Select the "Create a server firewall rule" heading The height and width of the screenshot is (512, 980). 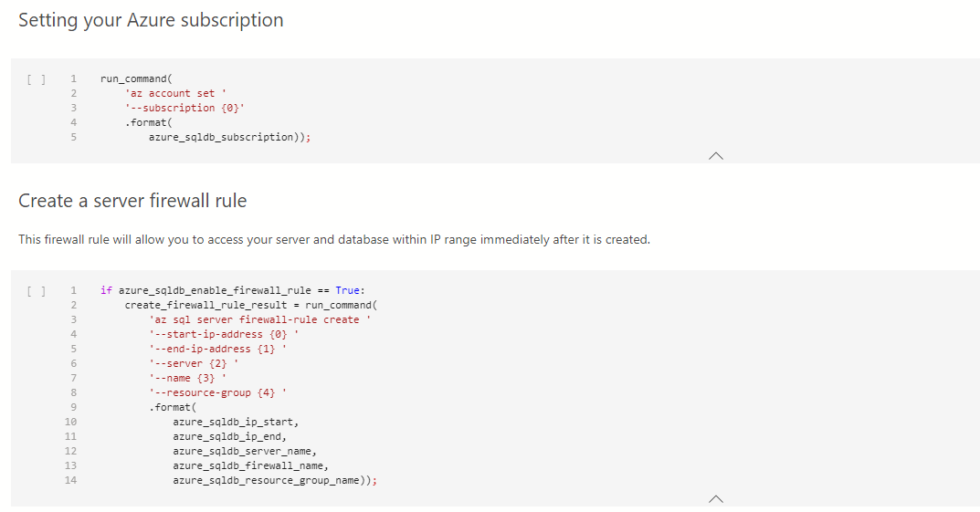tap(132, 201)
